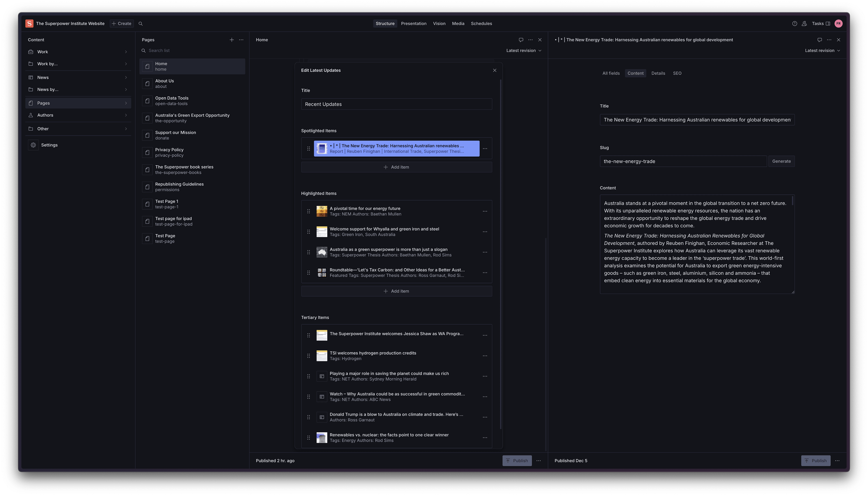The width and height of the screenshot is (868, 496).
Task: Expand the Authors section
Action: click(x=78, y=115)
